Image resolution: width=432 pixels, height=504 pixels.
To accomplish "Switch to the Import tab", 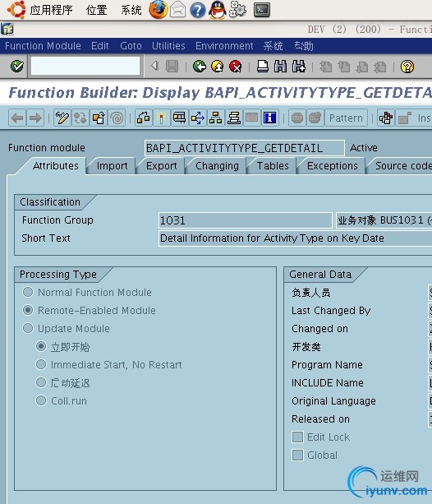I will 112,165.
